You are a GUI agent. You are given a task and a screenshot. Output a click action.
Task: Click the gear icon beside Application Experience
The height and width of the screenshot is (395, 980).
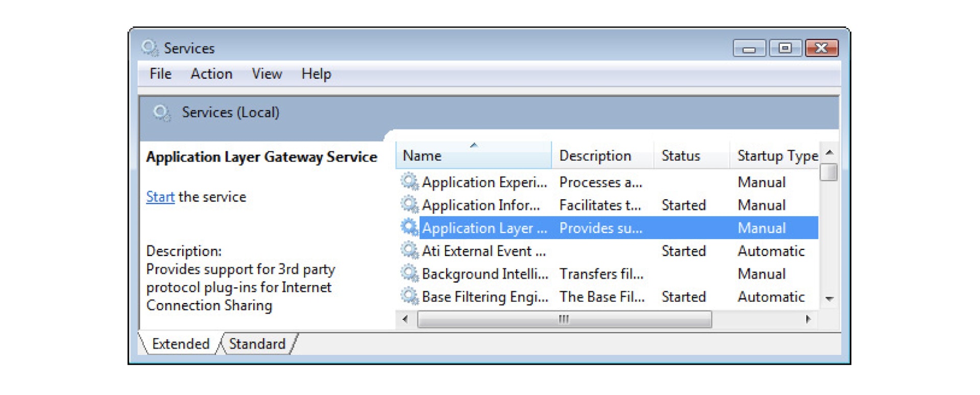coord(409,182)
